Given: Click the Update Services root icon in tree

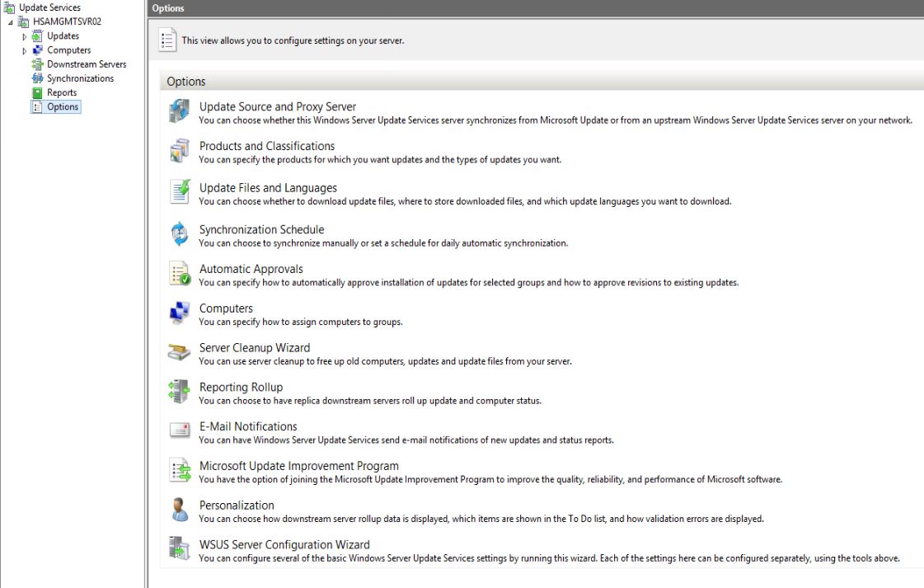Looking at the screenshot, I should click(x=9, y=7).
